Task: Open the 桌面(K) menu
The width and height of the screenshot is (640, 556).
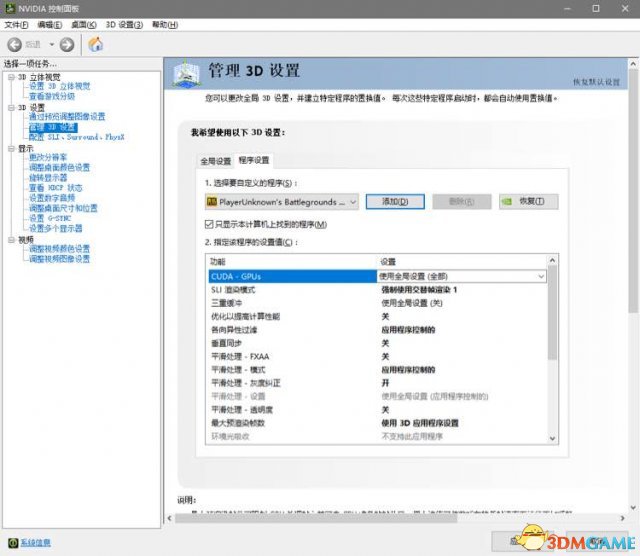Action: [x=84, y=25]
